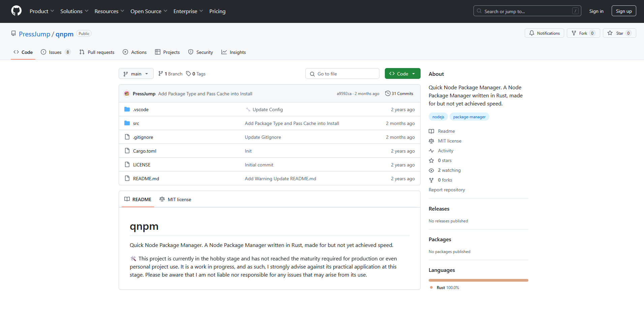Screen dimensions: 644x315
Task: Click the PressJump avatar in commit row
Action: coord(127,94)
